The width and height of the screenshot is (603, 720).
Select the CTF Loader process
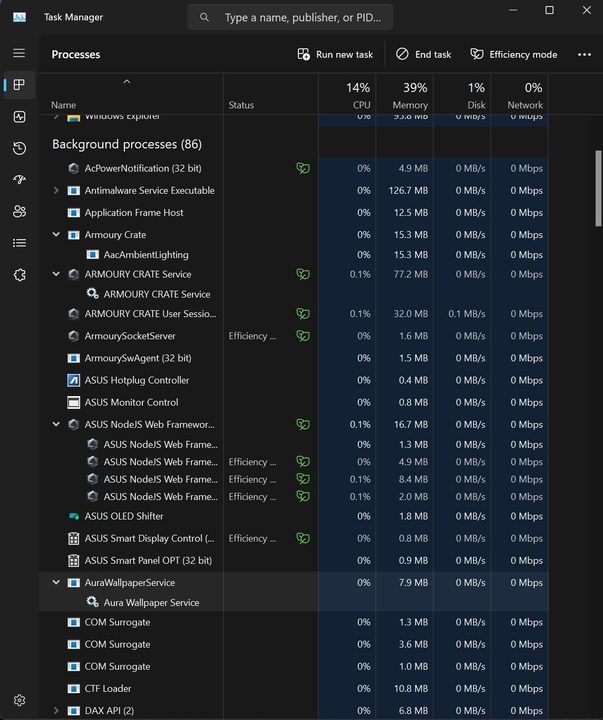coord(293,688)
